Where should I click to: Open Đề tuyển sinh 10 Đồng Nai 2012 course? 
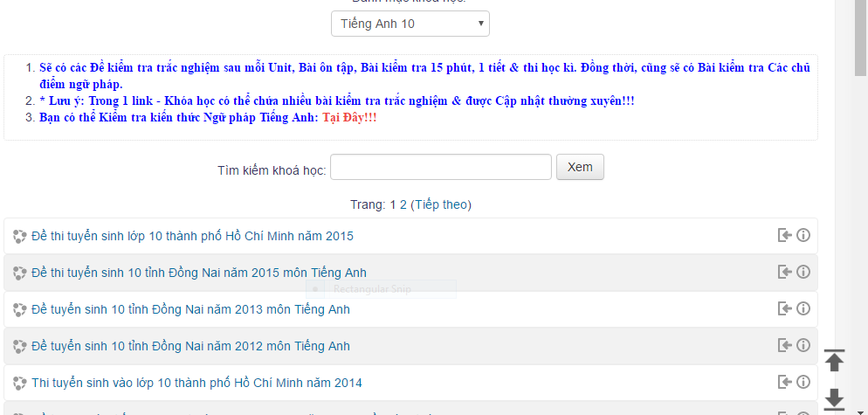(x=190, y=346)
